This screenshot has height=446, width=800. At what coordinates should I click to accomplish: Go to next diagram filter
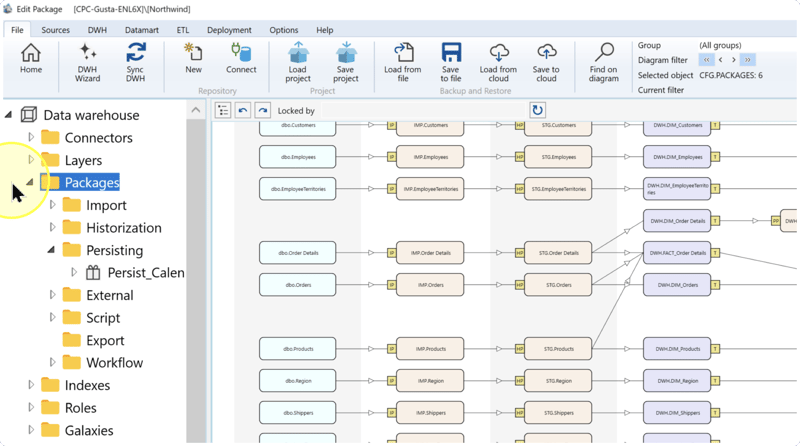click(x=734, y=60)
